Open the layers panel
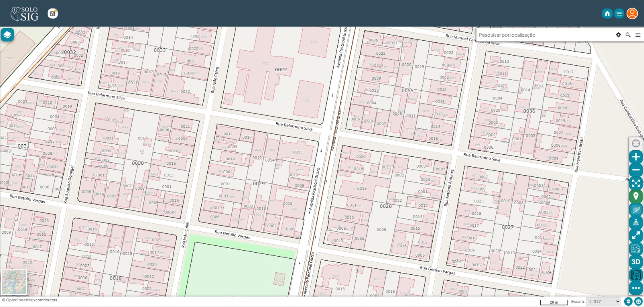This screenshot has width=644, height=307. (7, 35)
